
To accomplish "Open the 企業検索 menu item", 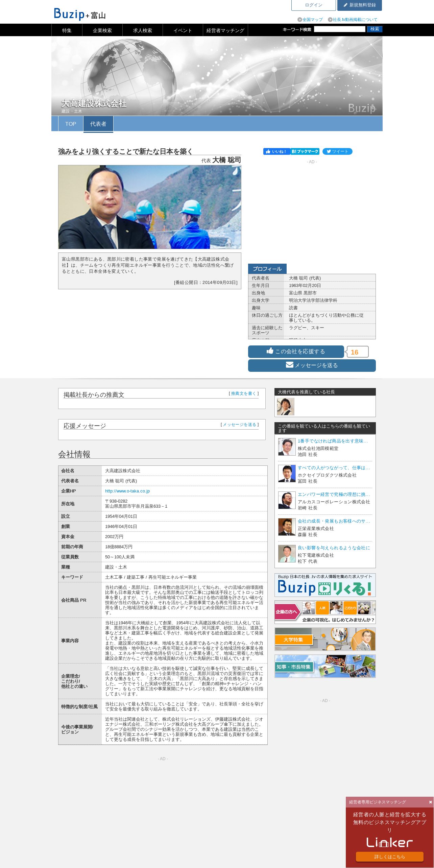I will pos(102,30).
